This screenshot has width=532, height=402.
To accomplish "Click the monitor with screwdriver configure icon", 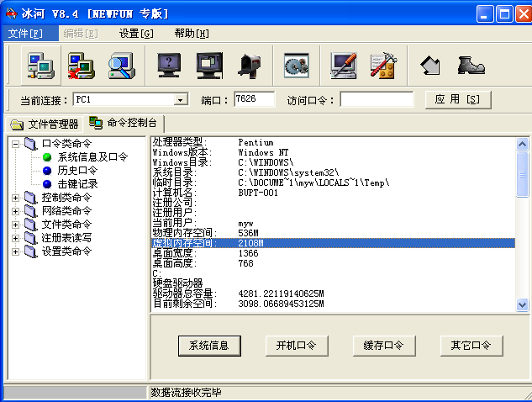I will (x=344, y=66).
